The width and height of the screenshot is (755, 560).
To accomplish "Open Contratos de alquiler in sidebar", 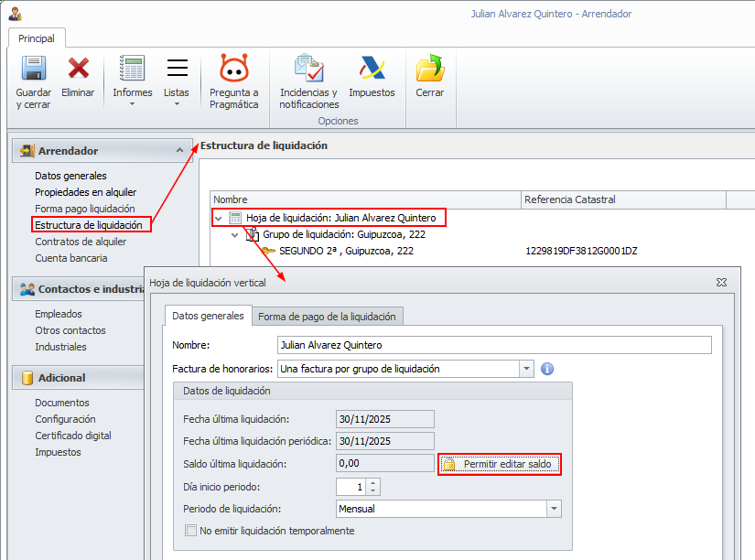I will coord(81,242).
